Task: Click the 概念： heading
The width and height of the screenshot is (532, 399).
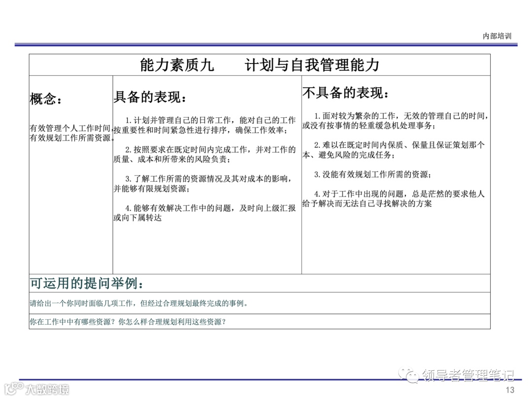Action: point(45,99)
